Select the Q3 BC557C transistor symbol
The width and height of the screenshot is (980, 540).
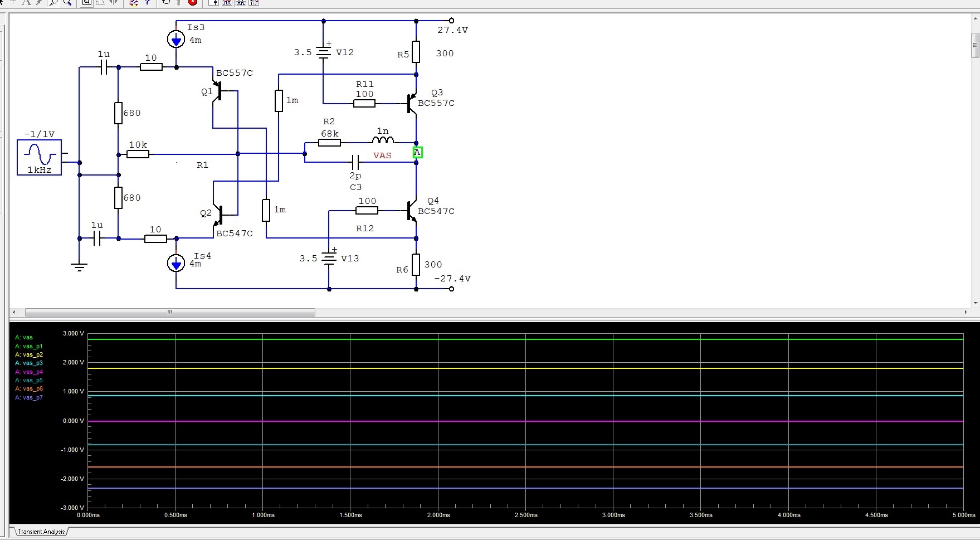click(x=412, y=103)
